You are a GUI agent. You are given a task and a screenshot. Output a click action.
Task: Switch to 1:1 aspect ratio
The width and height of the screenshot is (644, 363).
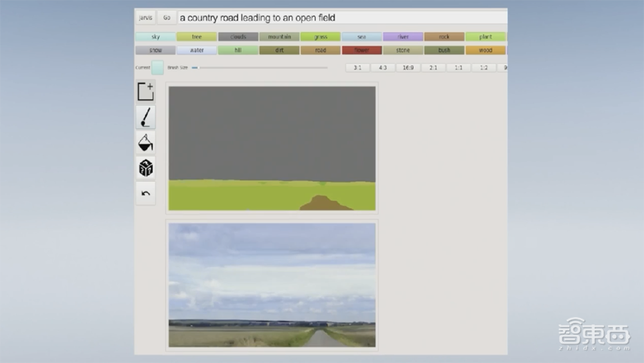(458, 67)
